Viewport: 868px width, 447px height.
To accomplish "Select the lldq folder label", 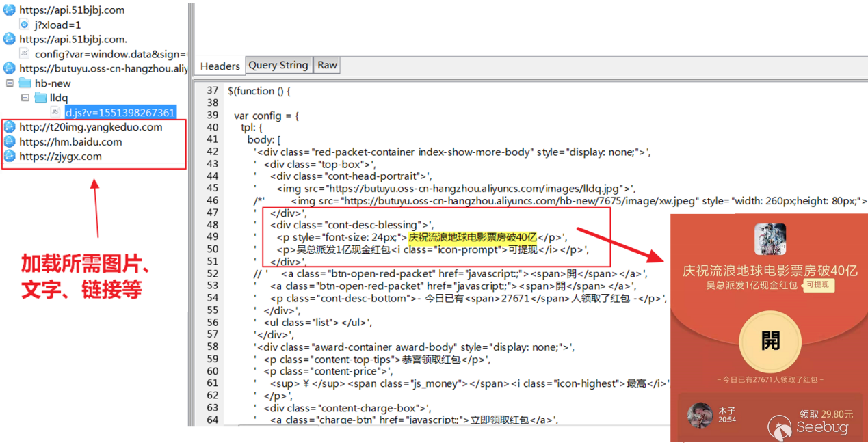I will click(59, 98).
